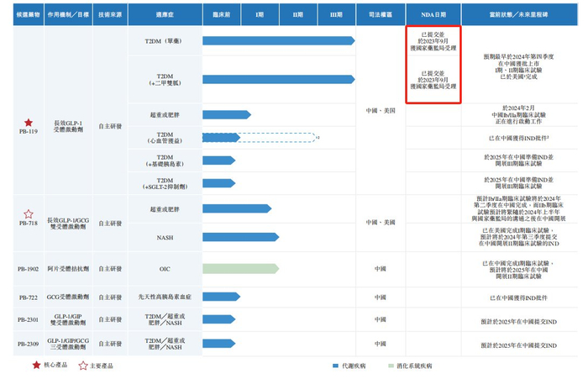
Task: Click the PB-119 超重或肥胖 progress bar
Action: [x=227, y=114]
